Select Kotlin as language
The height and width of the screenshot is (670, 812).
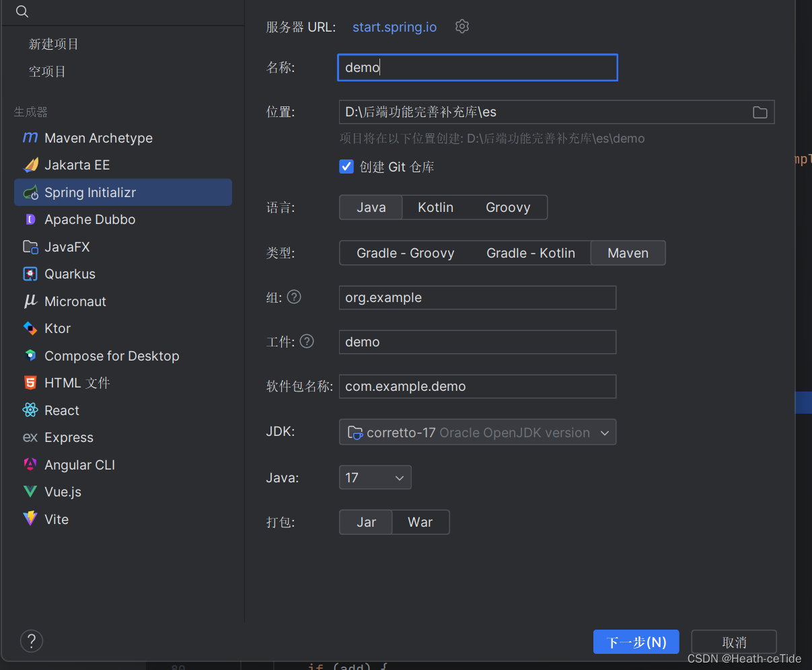coord(435,207)
